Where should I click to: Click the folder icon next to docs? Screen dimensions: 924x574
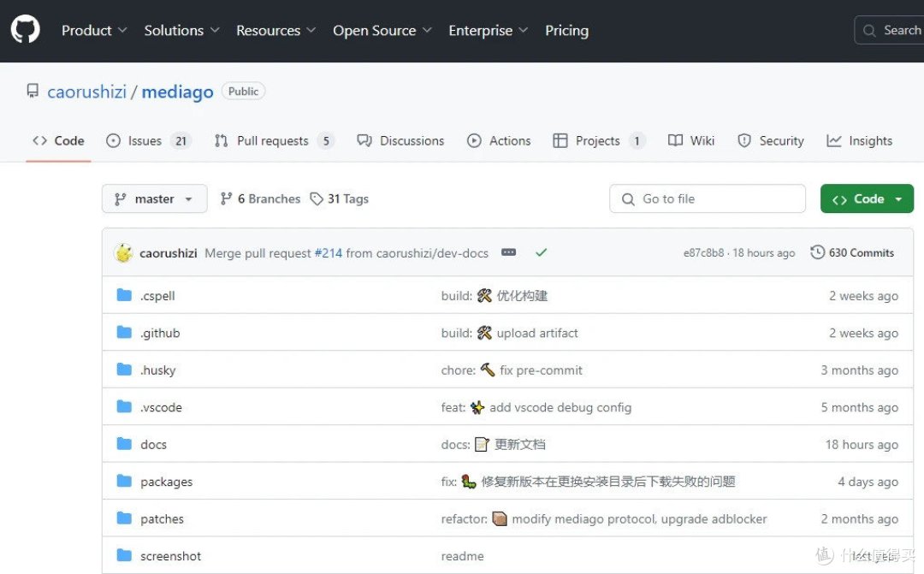click(124, 443)
